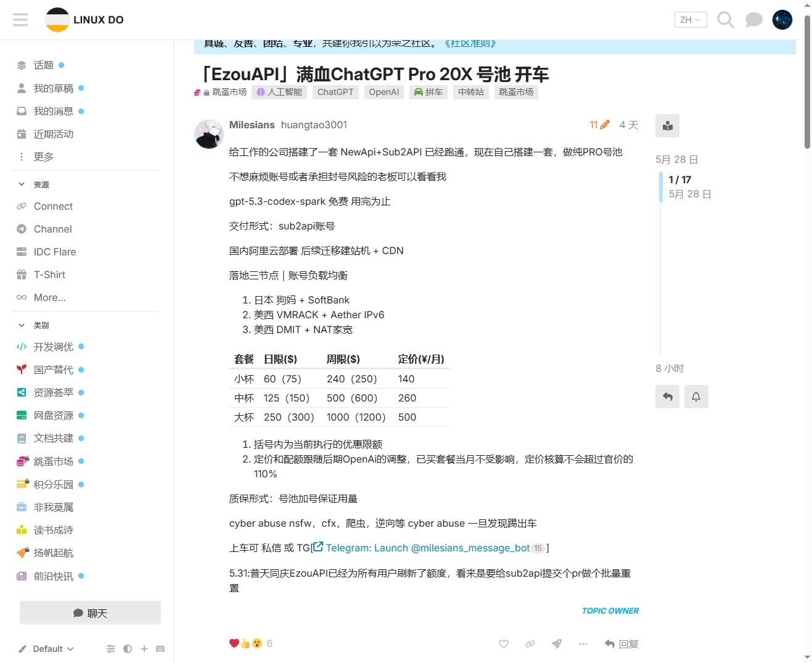Open the 扬帆起航 category

(x=53, y=553)
